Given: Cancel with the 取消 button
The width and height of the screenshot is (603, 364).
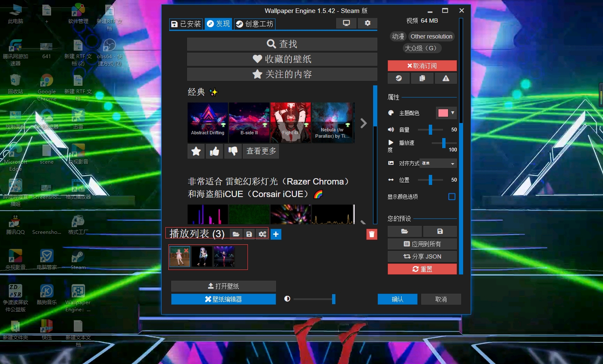Looking at the screenshot, I should tap(441, 299).
